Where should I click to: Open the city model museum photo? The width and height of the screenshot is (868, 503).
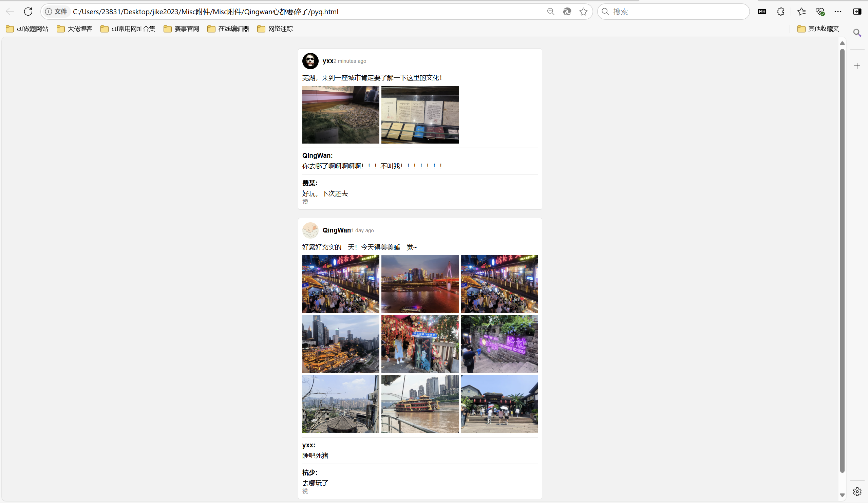click(341, 115)
